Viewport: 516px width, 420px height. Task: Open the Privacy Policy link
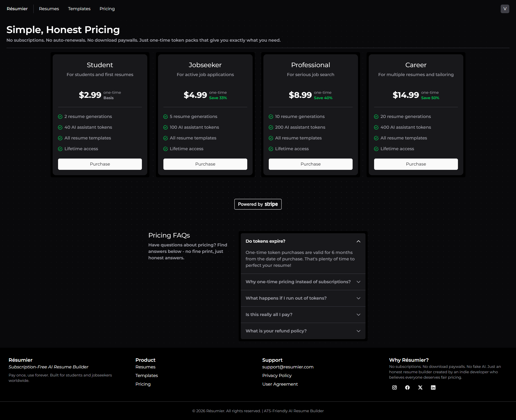pyautogui.click(x=277, y=375)
